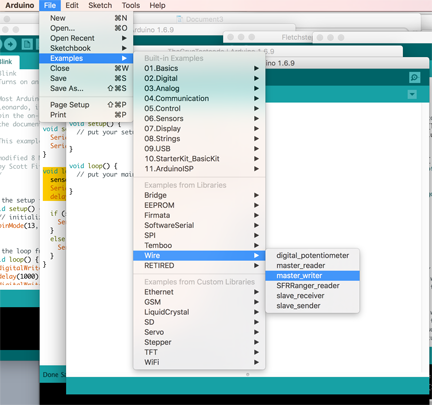432x405 pixels.
Task: Open the 11.ArduinoISP examples submenu
Action: click(x=199, y=168)
